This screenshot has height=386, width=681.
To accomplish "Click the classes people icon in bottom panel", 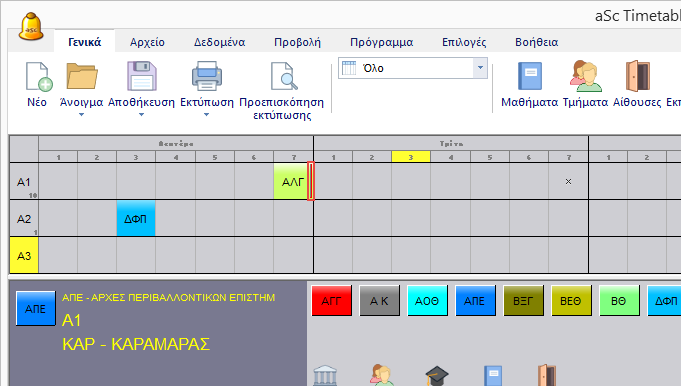I will click(382, 375).
